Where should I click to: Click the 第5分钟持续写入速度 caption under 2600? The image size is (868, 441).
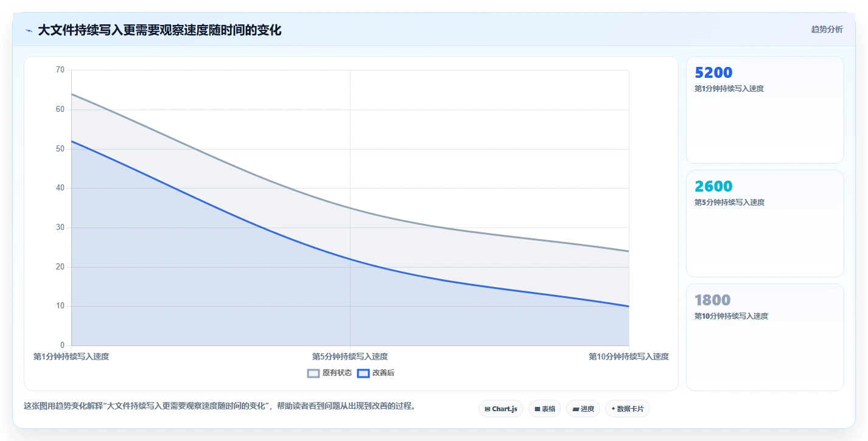[x=729, y=203]
